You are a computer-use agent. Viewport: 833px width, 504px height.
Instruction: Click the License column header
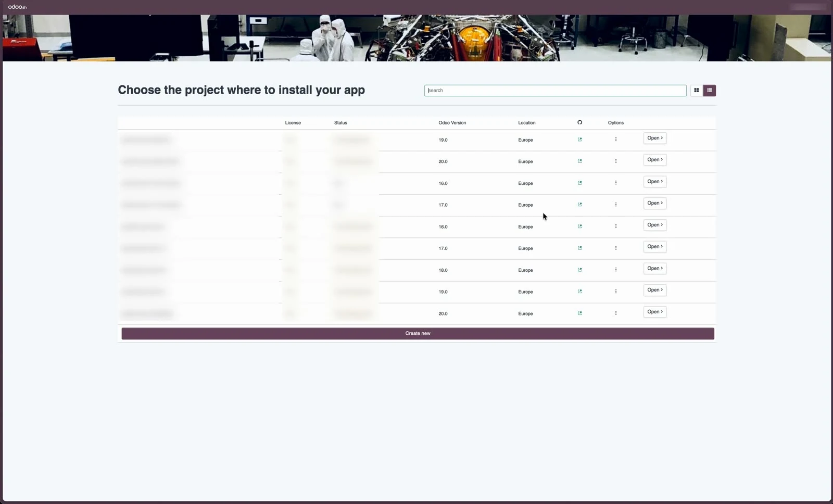point(293,123)
